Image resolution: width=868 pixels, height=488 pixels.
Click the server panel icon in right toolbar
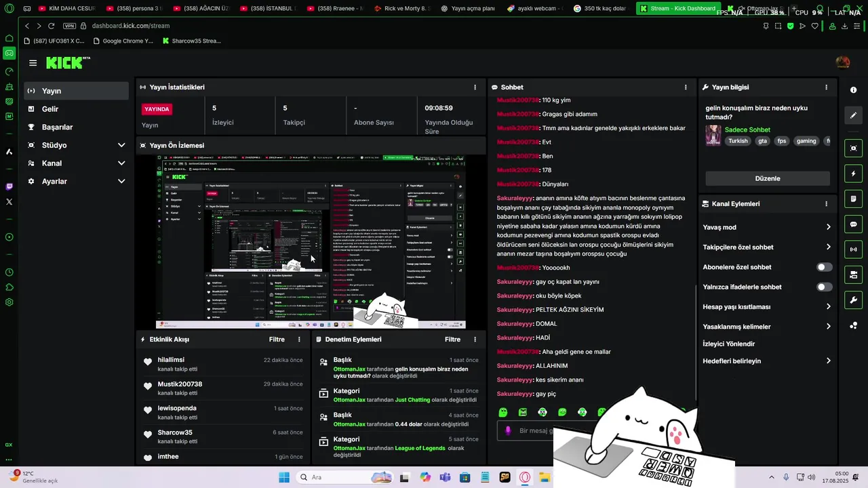pyautogui.click(x=853, y=274)
